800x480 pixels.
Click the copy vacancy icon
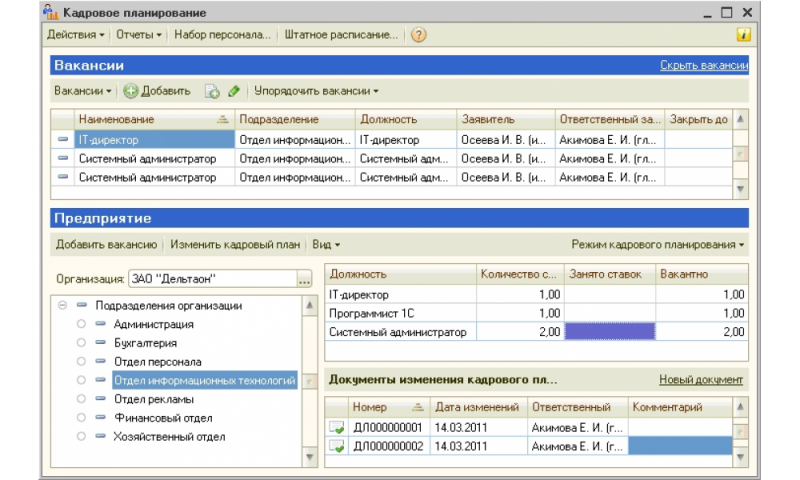pos(212,91)
